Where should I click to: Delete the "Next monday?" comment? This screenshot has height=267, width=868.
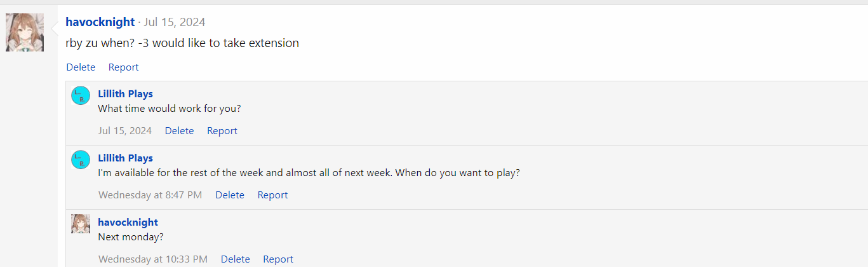[x=235, y=259]
